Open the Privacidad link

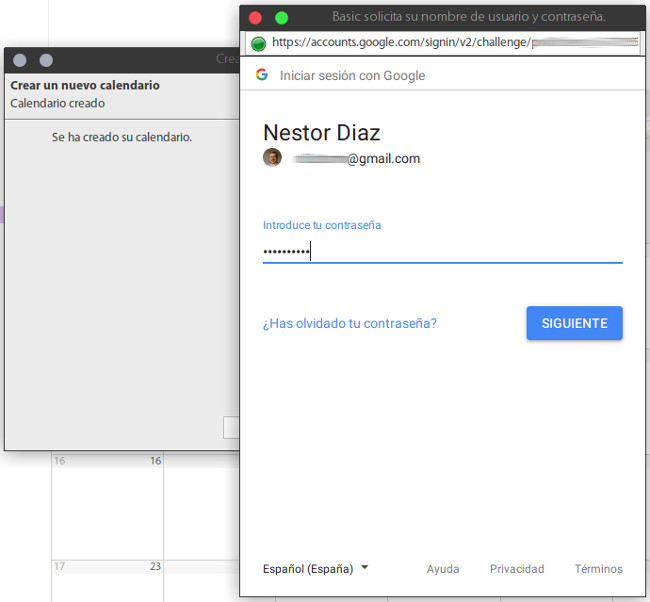tap(517, 569)
